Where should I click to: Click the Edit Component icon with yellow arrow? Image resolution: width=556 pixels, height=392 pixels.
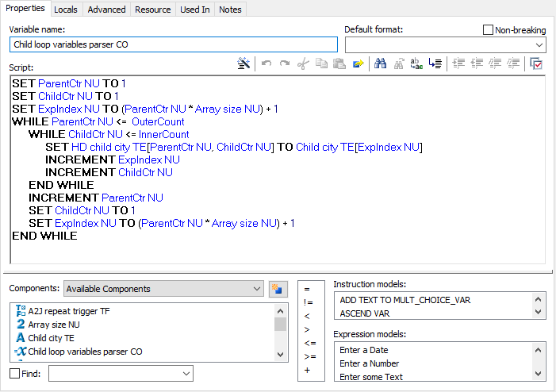[x=359, y=63]
